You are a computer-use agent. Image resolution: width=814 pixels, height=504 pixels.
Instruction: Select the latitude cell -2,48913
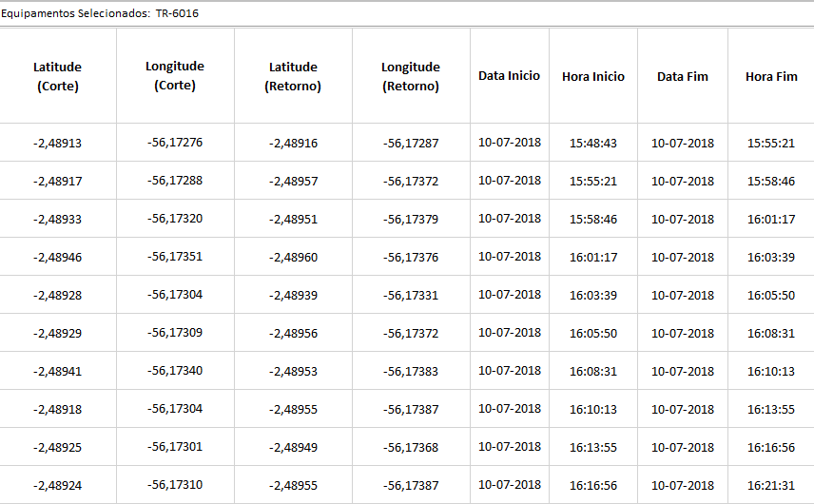coord(57,144)
